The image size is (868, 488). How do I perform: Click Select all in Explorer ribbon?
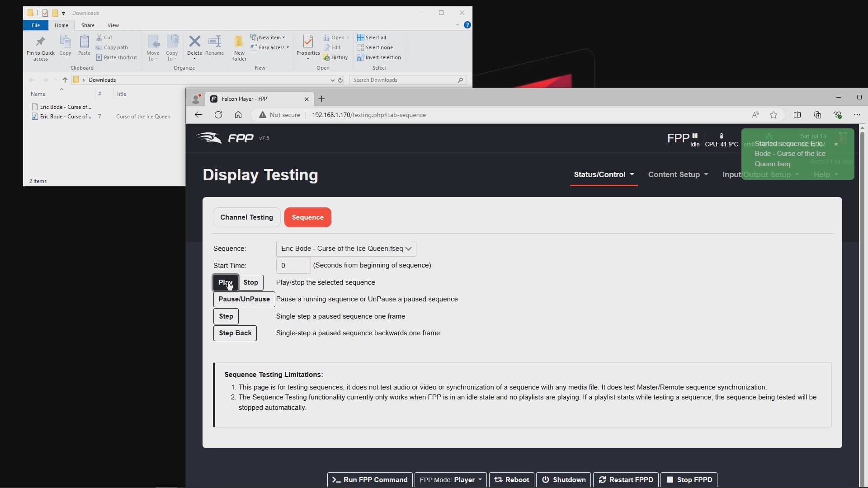tap(372, 38)
